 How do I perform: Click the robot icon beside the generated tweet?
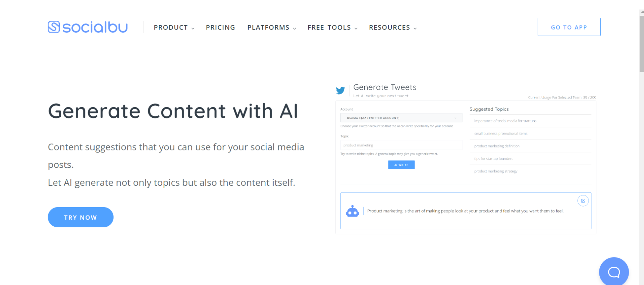coord(352,211)
